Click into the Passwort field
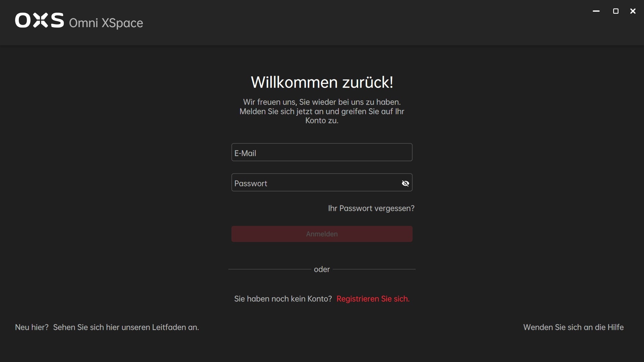 tap(315, 183)
